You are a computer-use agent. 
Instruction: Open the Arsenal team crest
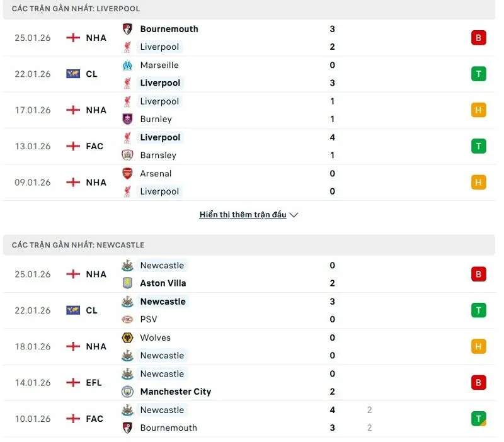tap(127, 173)
